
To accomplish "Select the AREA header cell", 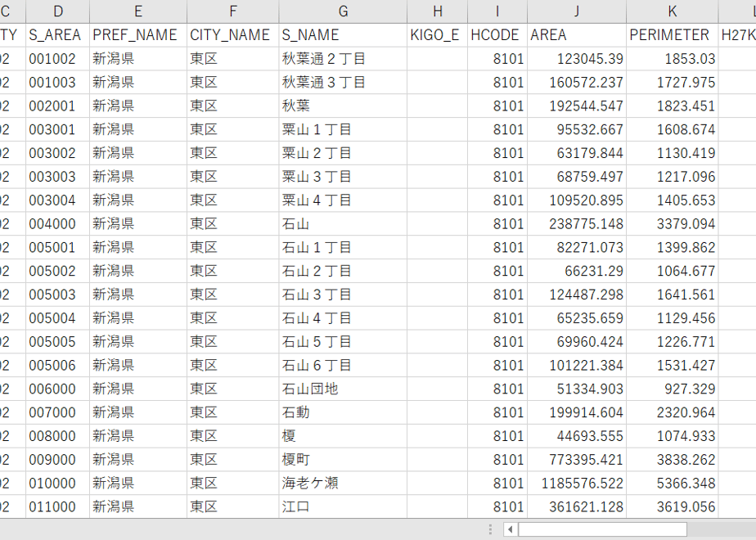I will pos(577,35).
